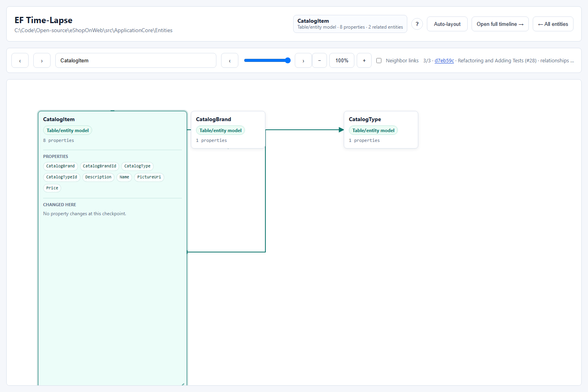Step back one checkpoint before slider

pyautogui.click(x=230, y=60)
